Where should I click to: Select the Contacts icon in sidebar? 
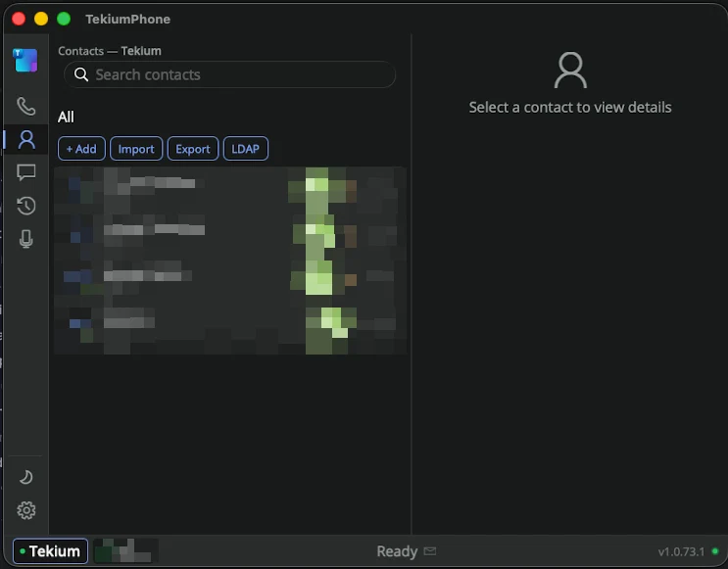point(26,140)
